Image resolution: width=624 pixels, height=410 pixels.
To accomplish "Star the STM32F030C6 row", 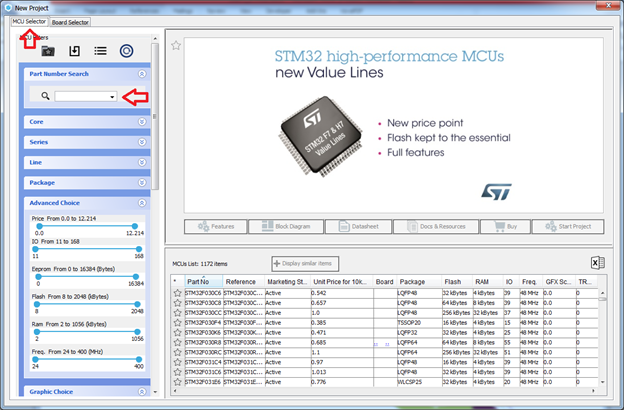I will click(177, 293).
